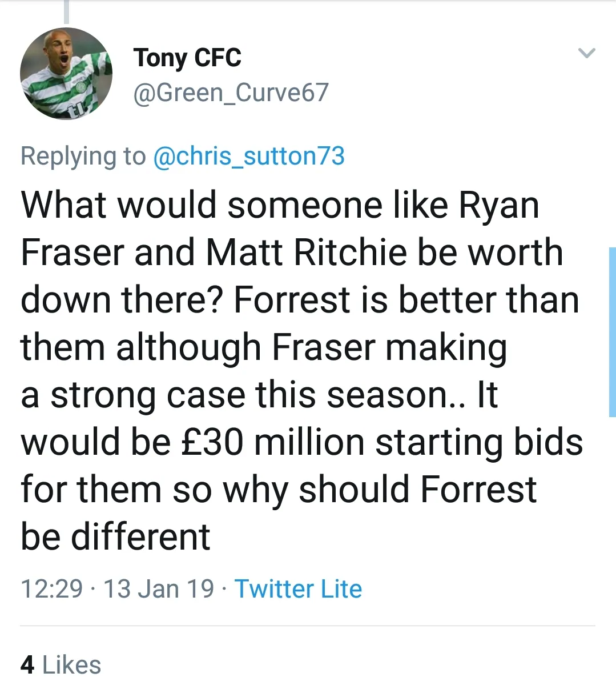Open the Tony CFC display name
The image size is (616, 681).
click(x=187, y=58)
